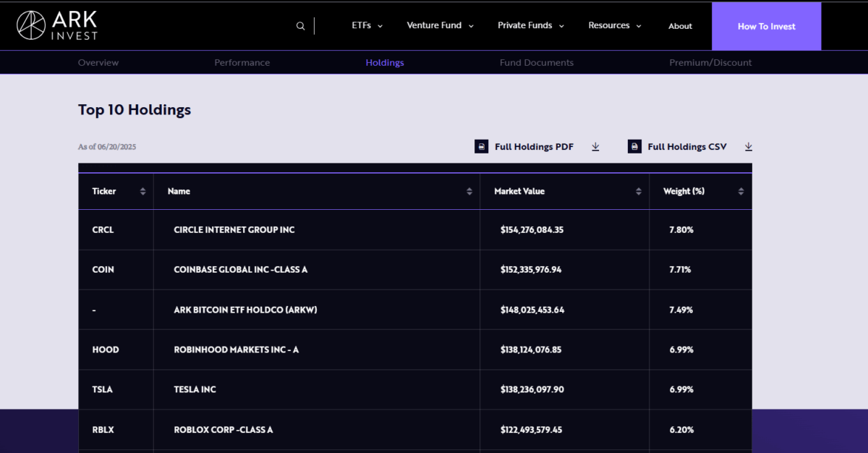Click market value $154,276,084.35
Viewport: 868px width, 453px height.
click(x=532, y=230)
